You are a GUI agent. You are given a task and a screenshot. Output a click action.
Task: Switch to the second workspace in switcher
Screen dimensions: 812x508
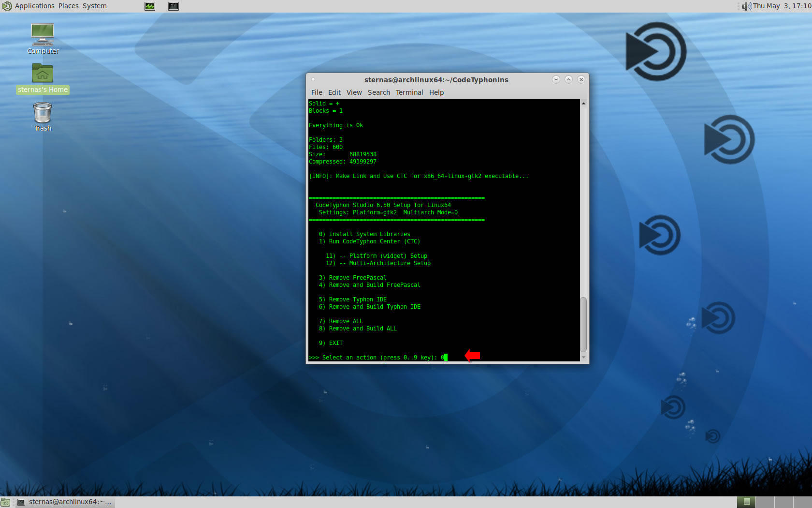(x=765, y=502)
